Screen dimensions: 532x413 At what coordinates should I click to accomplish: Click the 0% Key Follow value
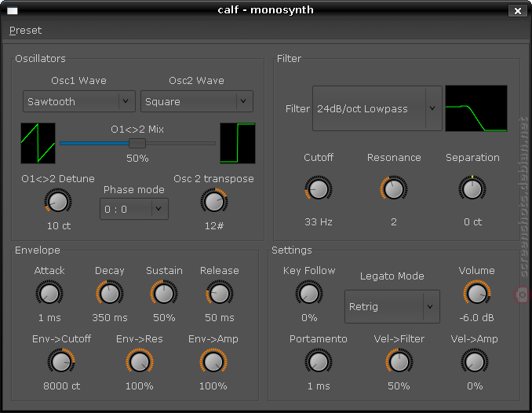(309, 318)
